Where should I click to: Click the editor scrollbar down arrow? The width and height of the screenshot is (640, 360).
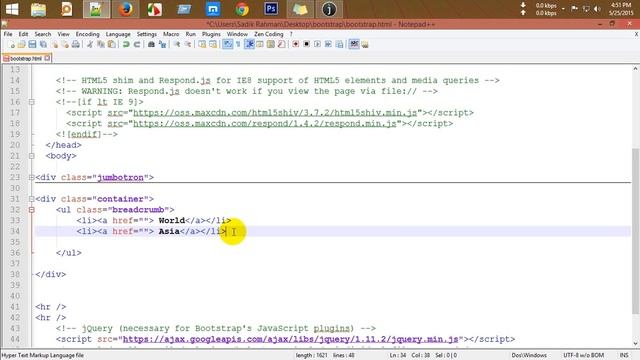[x=635, y=344]
